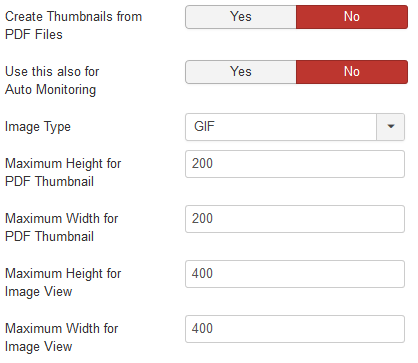
Task: Click the caret icon beside GIF
Action: coord(391,126)
